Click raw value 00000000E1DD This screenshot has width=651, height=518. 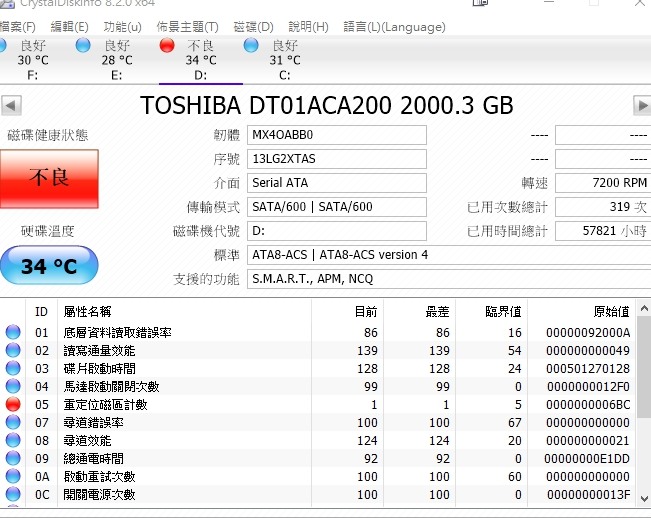[587, 459]
